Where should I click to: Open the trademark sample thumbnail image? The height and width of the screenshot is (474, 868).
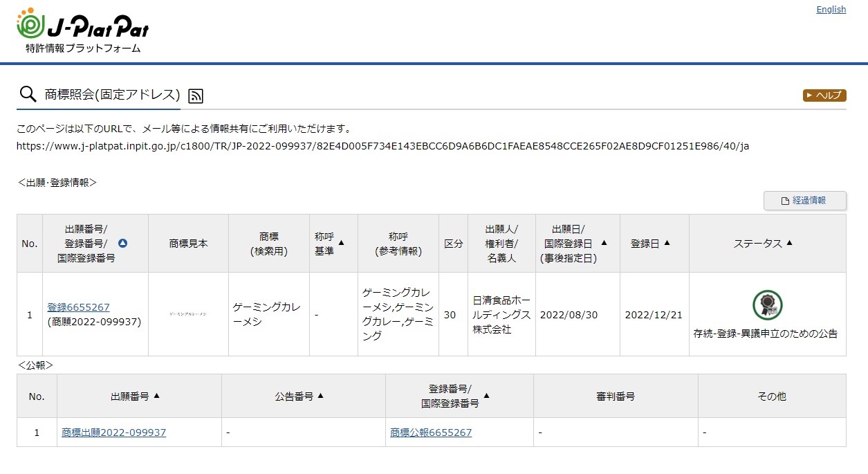(x=188, y=314)
